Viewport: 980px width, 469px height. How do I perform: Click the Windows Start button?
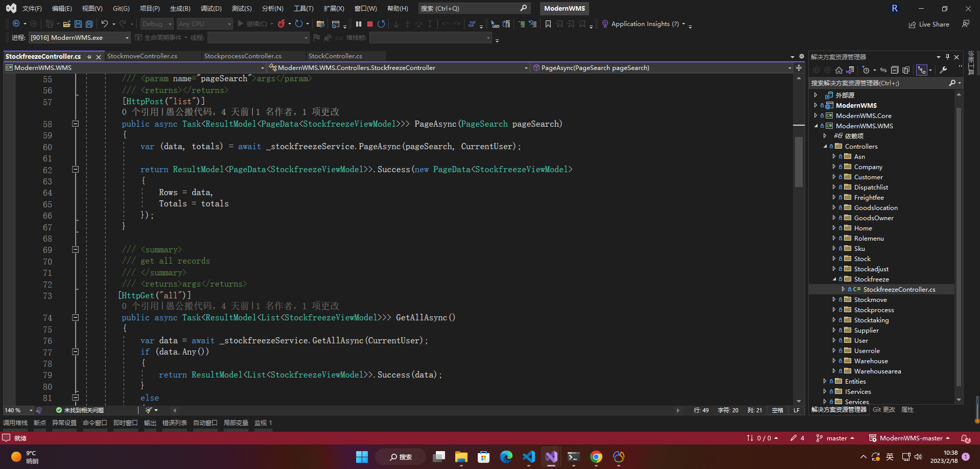click(362, 457)
